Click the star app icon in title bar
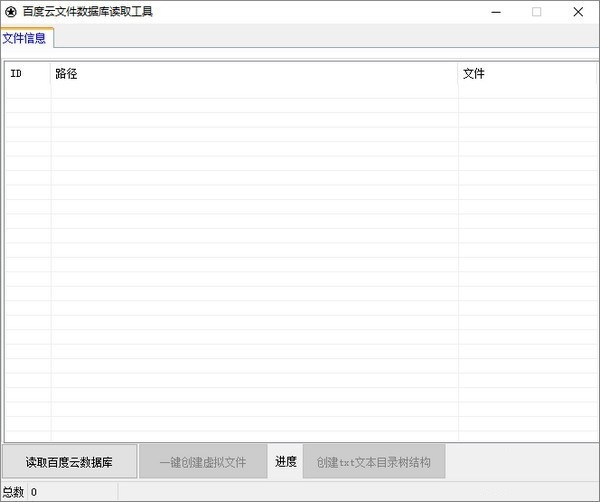The width and height of the screenshot is (600, 502). pos(11,12)
